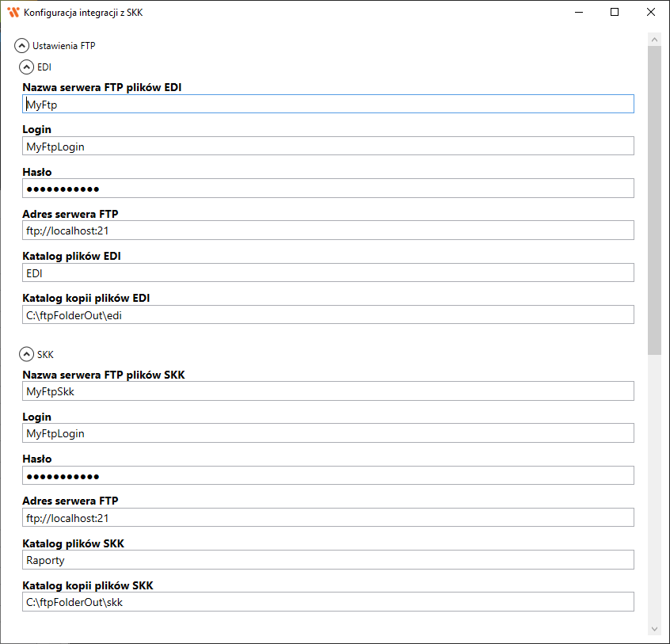Screen dimensions: 670x644
Task: Click the scrollbar up arrow
Action: pos(654,39)
